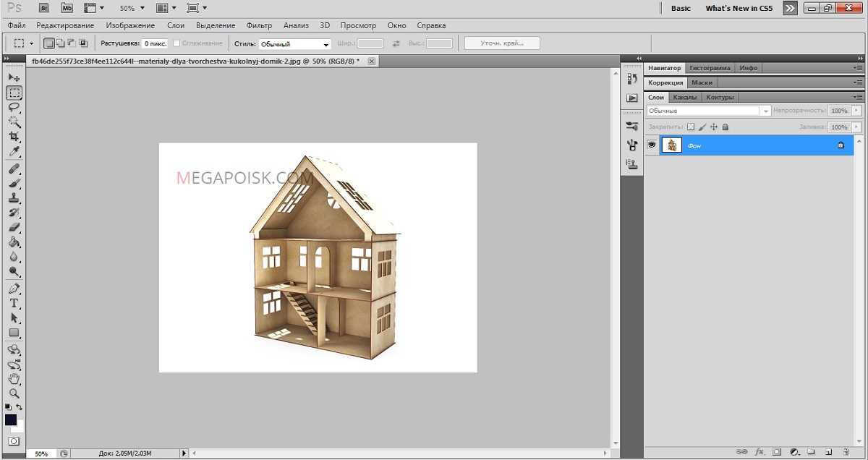868x460 pixels.
Task: Pick the Crop tool
Action: 14,137
